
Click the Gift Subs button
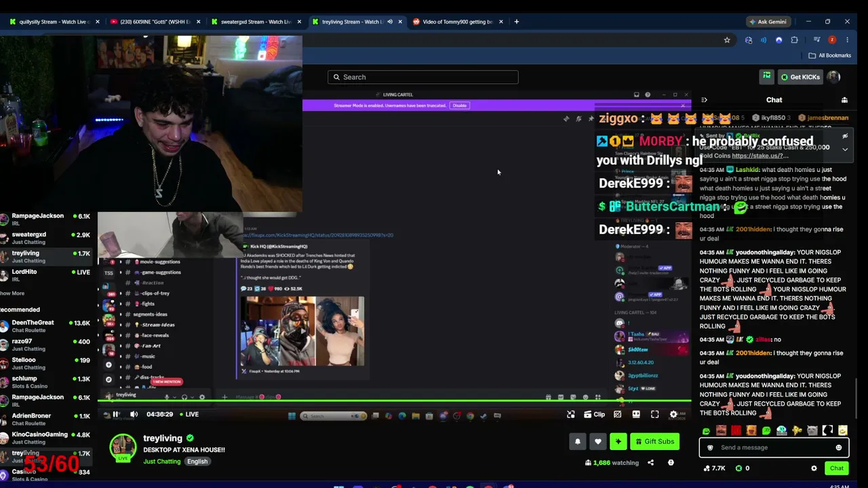coord(654,442)
